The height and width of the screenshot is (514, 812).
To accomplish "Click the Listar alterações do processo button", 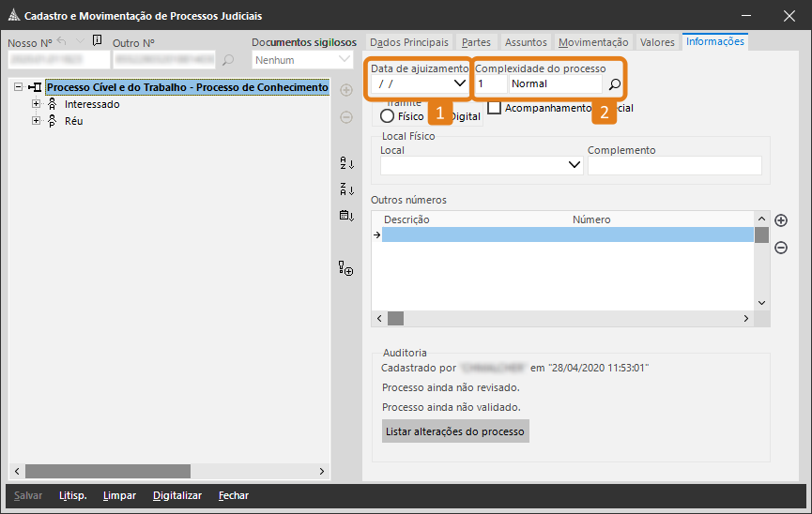I will tap(455, 431).
